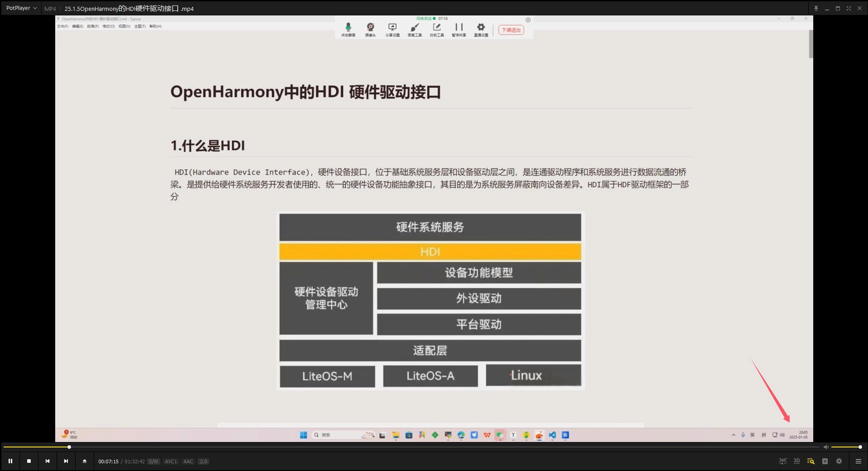Open 分享设置 share settings
This screenshot has height=471, width=868.
392,28
